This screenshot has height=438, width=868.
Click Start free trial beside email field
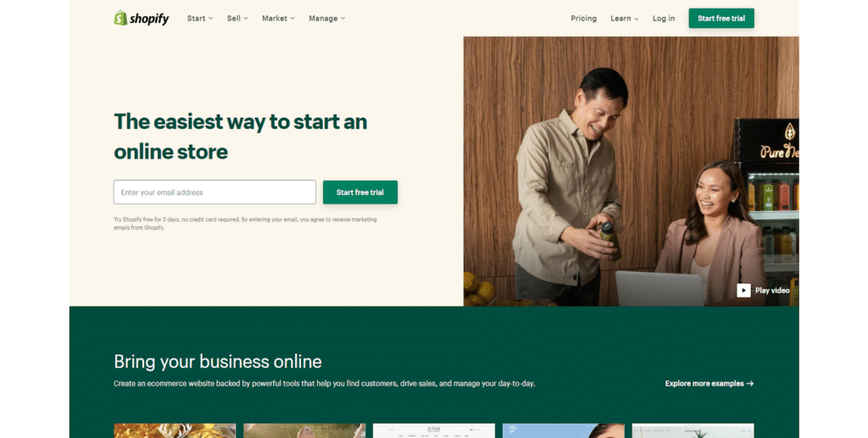pos(359,192)
